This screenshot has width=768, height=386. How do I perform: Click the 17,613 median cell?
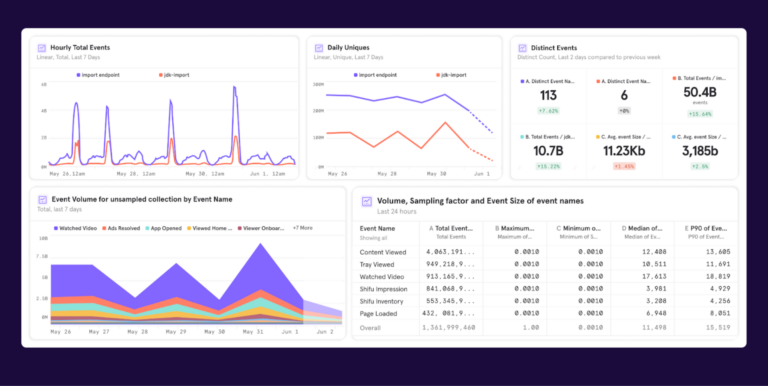pos(654,277)
